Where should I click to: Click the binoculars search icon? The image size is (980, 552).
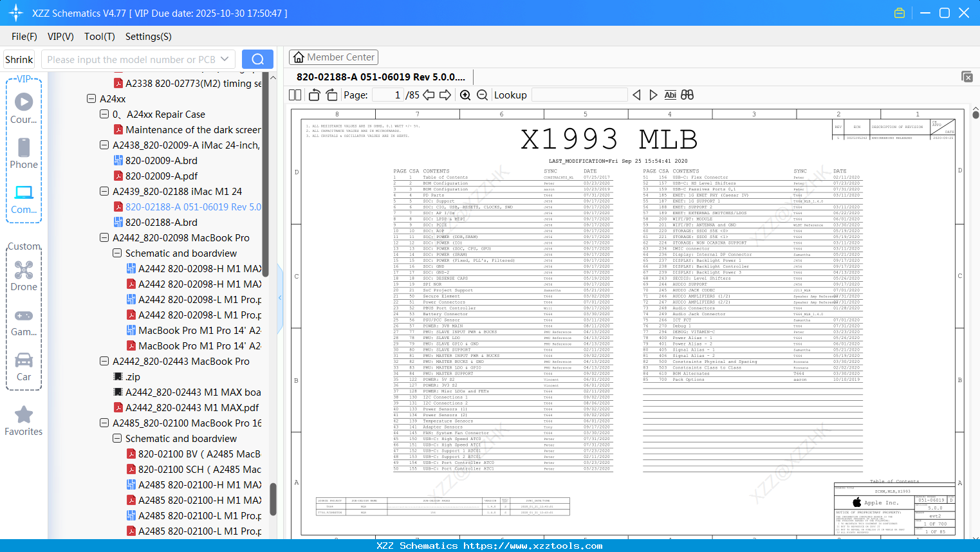[687, 95]
